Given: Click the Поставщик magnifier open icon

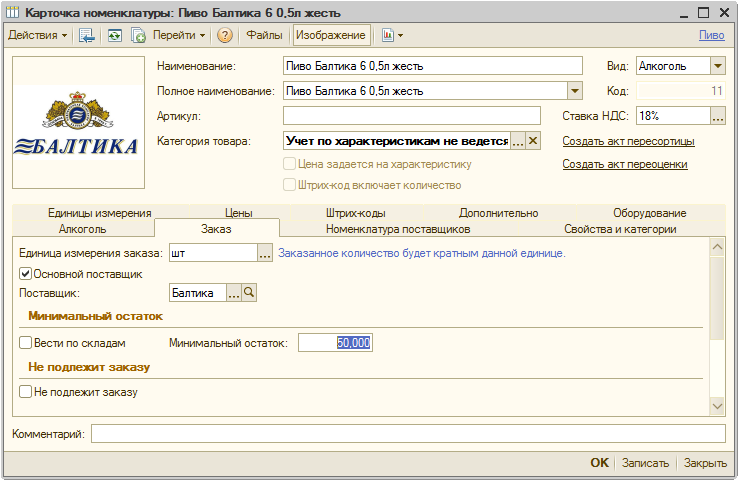Looking at the screenshot, I should point(249,293).
